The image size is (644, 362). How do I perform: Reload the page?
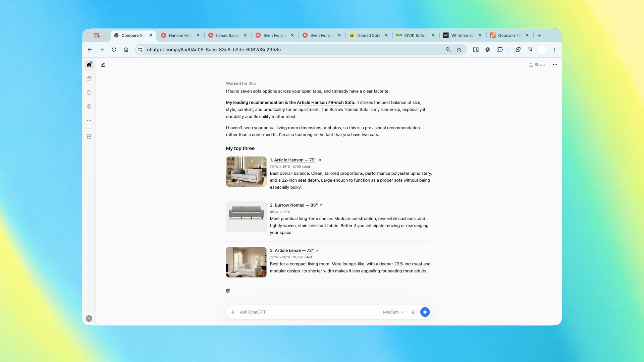click(x=114, y=50)
